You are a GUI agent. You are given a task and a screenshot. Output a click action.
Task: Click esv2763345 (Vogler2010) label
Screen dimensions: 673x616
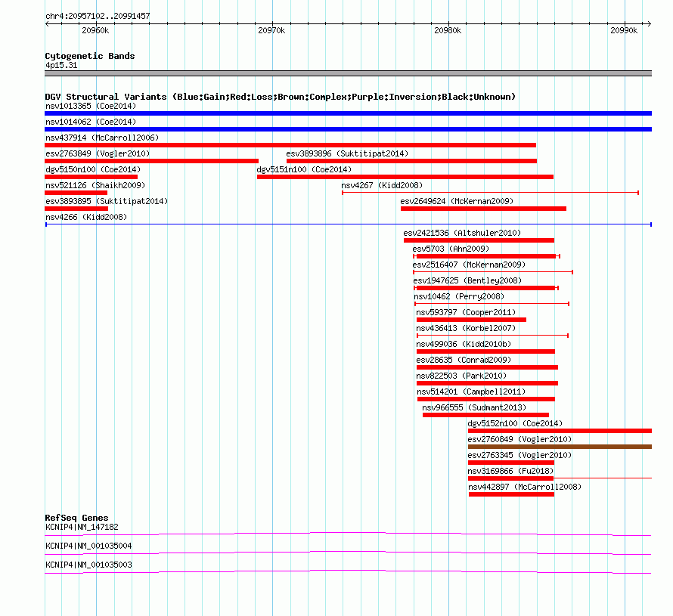coord(519,455)
